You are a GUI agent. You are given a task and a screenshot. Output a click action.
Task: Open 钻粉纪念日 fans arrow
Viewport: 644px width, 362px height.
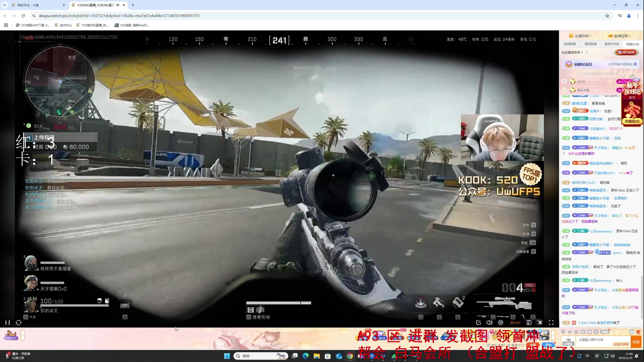(635, 64)
